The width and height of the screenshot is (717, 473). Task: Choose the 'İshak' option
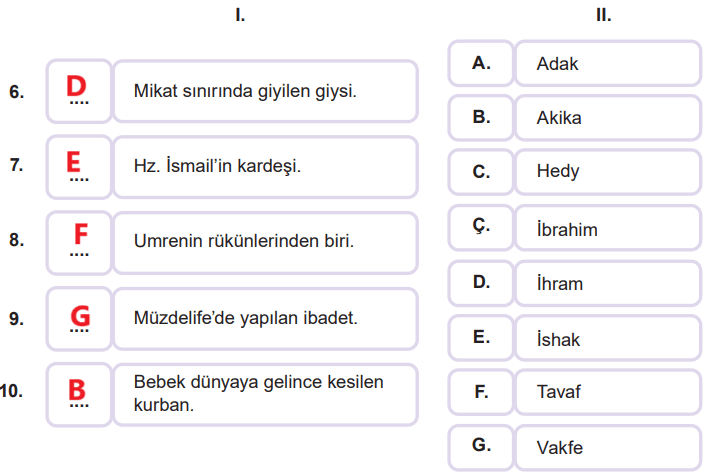tap(607, 339)
